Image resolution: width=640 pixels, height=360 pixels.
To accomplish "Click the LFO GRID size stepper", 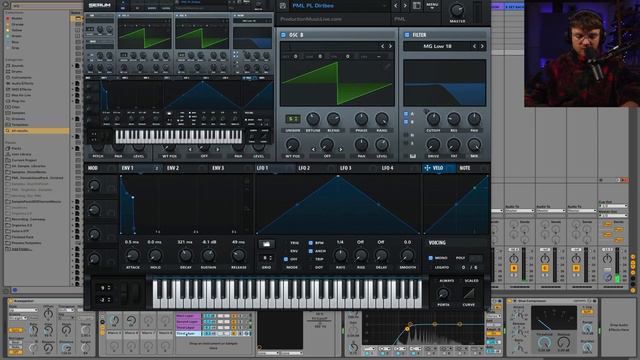I will [266, 258].
